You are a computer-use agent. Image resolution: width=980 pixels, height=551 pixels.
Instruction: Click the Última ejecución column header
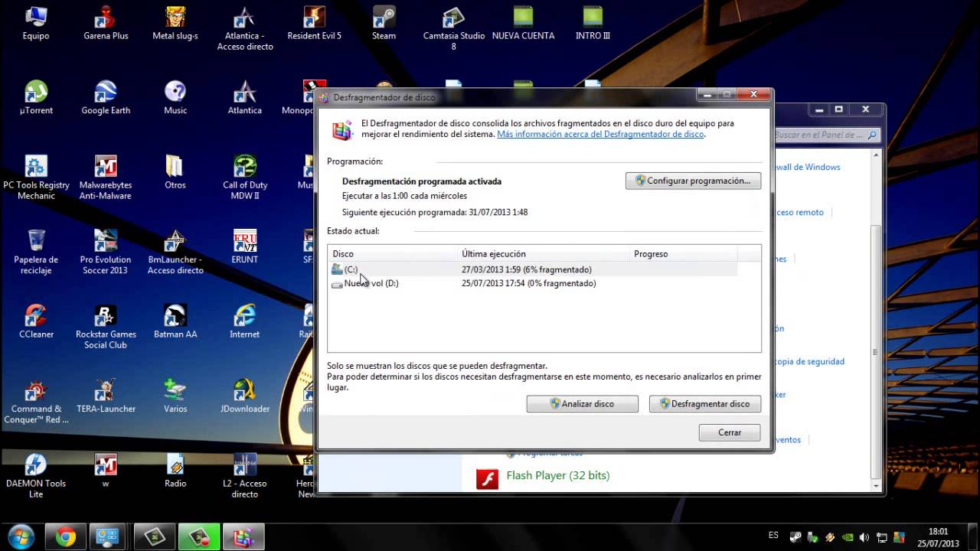pyautogui.click(x=544, y=253)
